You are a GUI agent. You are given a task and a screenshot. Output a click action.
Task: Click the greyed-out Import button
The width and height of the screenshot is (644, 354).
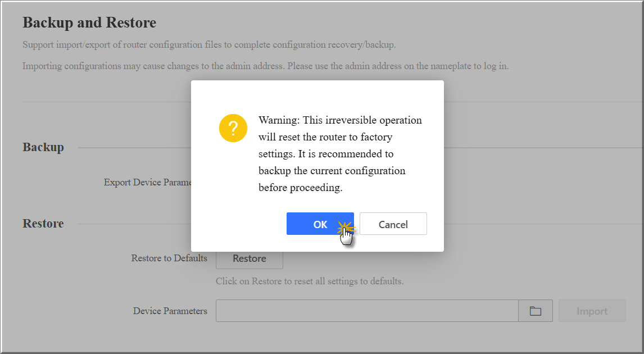coord(592,311)
